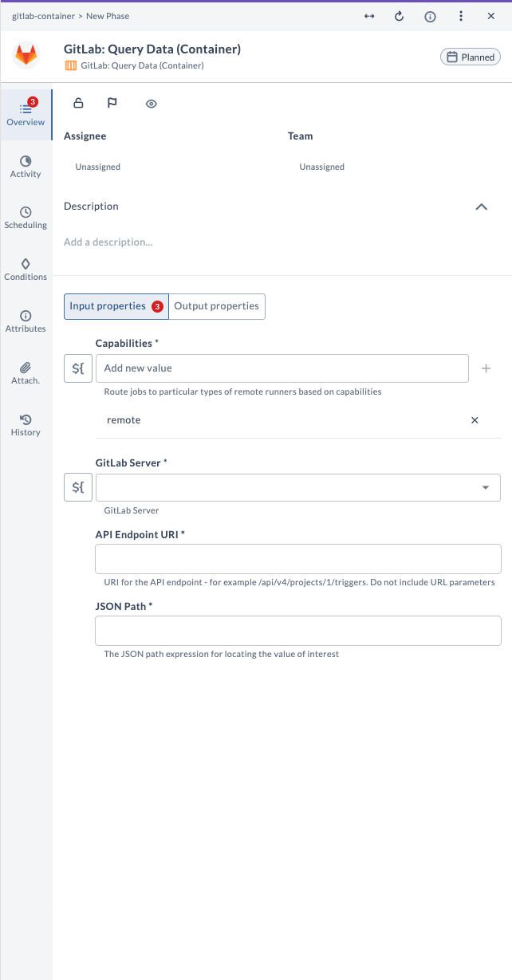Click Unassigned under Team
Viewport: 512px width, 980px height.
(x=322, y=167)
